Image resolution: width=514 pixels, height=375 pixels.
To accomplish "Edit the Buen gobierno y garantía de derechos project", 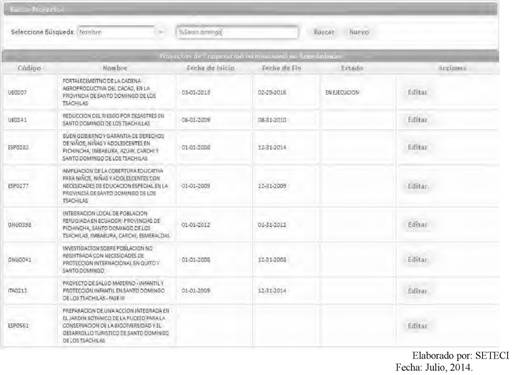I will (x=417, y=147).
